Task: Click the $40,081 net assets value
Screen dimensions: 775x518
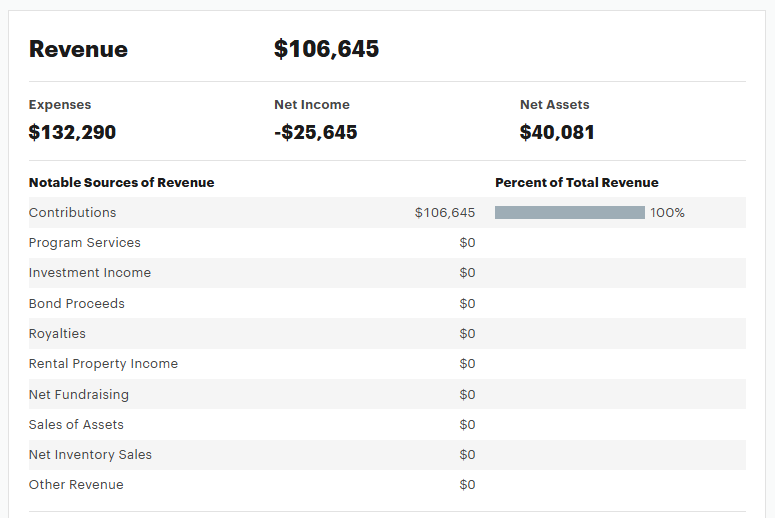Action: tap(557, 132)
